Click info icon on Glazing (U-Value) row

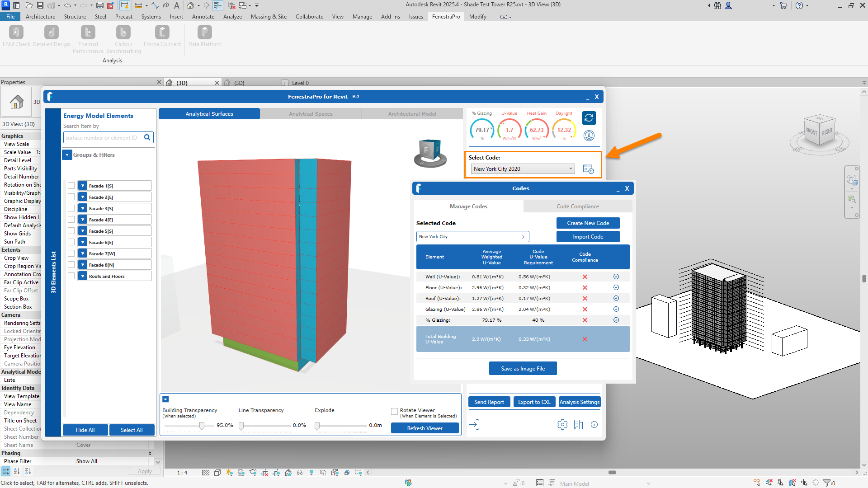tap(616, 309)
